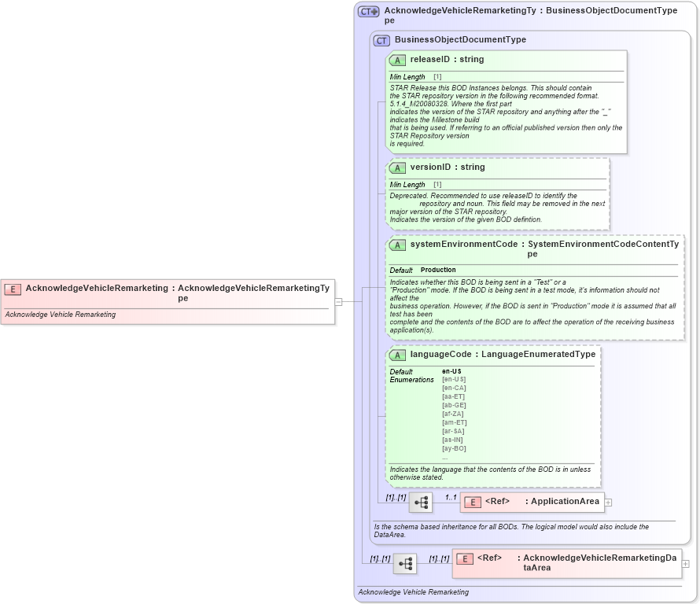Click the sequence compositor icon before ApplicationArea
Viewport: 700px width, 604px height.
[421, 501]
